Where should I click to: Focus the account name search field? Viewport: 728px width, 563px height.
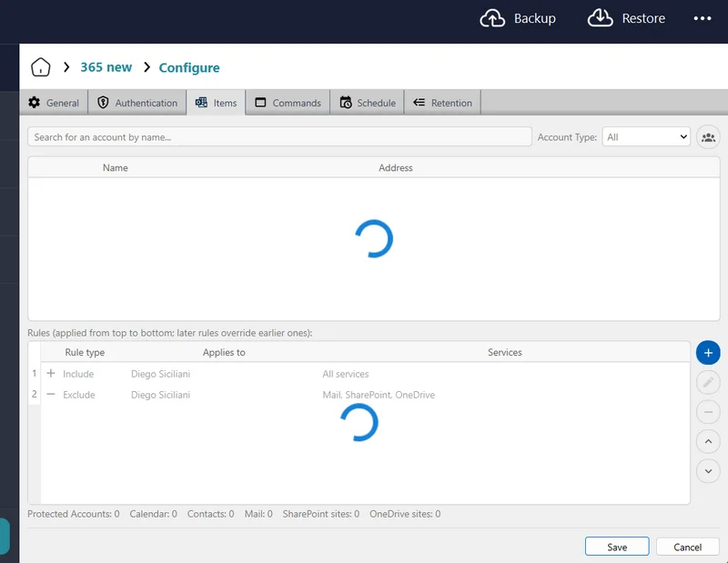pos(279,137)
